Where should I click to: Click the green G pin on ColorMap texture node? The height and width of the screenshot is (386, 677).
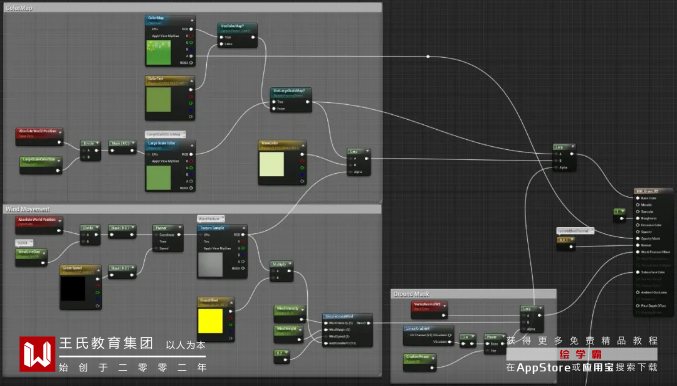pos(191,43)
